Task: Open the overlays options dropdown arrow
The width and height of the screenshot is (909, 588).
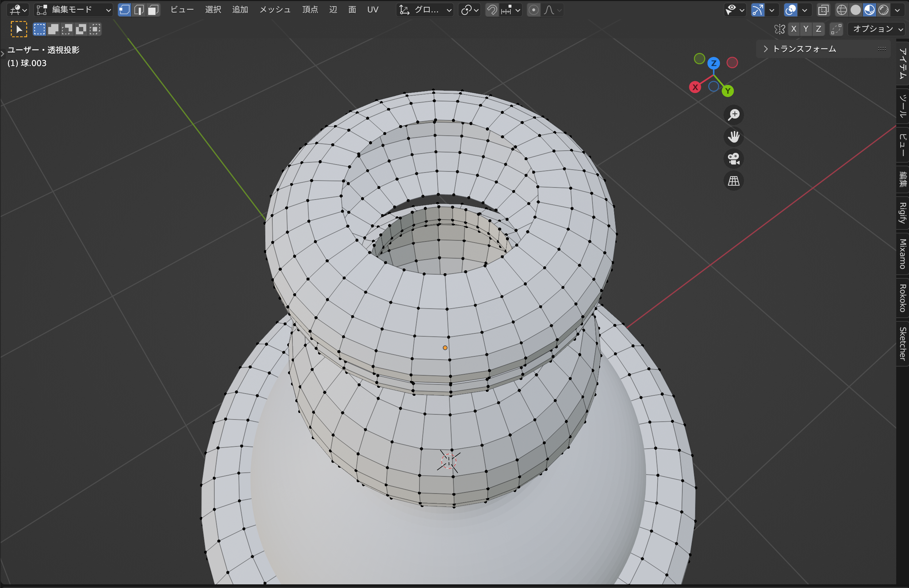Action: click(x=804, y=10)
